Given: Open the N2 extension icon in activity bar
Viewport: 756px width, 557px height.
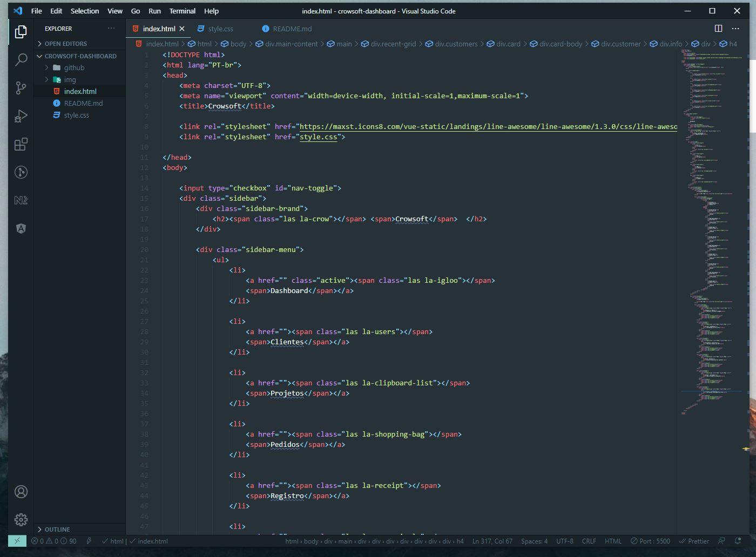Looking at the screenshot, I should tap(21, 200).
